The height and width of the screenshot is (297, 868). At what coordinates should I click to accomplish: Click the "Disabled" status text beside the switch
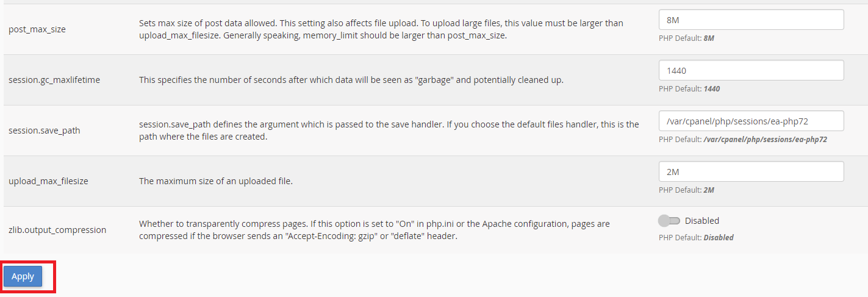click(x=702, y=221)
